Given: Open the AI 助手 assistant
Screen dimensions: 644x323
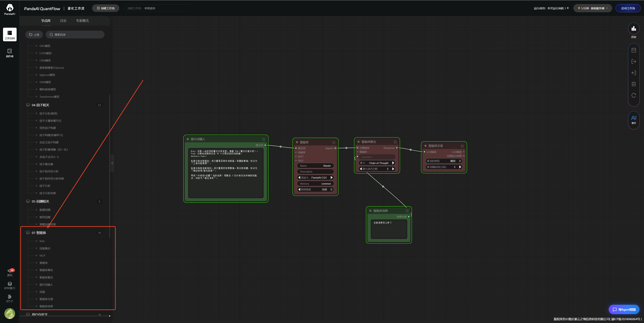Looking at the screenshot, I should (x=633, y=120).
